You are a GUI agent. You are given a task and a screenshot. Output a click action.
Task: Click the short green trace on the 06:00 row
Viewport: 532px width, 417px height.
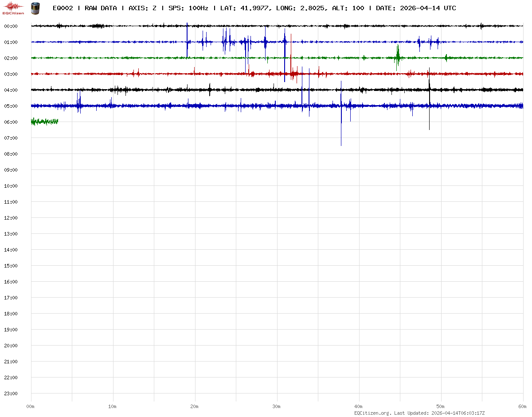(x=44, y=122)
